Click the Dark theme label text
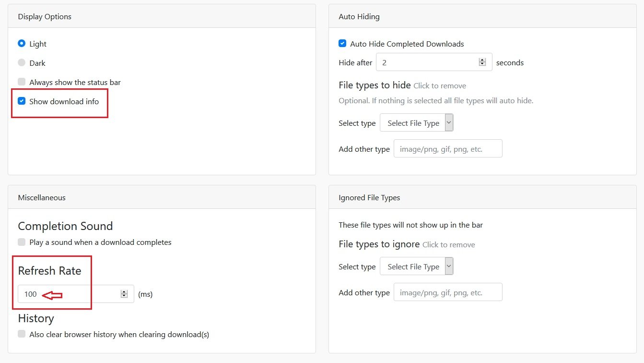This screenshot has height=363, width=644. (37, 63)
